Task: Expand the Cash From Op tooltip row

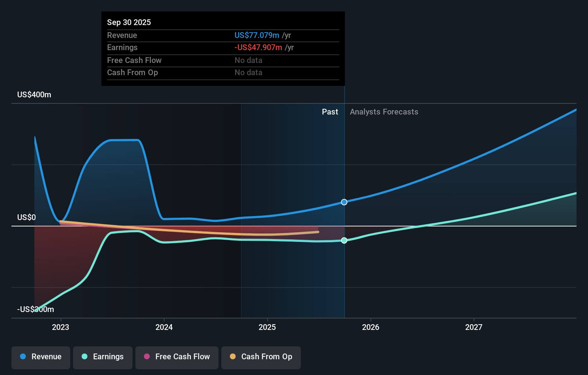Action: (x=223, y=72)
